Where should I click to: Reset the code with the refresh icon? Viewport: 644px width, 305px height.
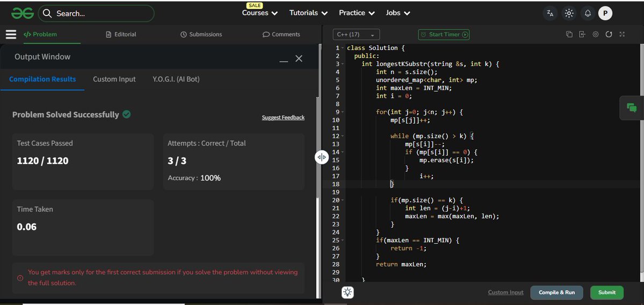point(609,34)
